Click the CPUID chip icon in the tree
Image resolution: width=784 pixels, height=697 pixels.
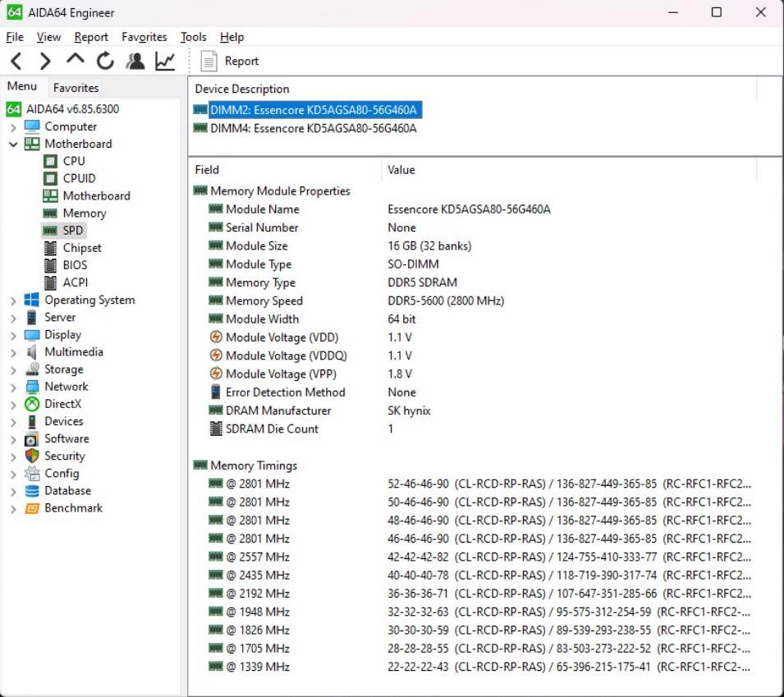[x=50, y=178]
